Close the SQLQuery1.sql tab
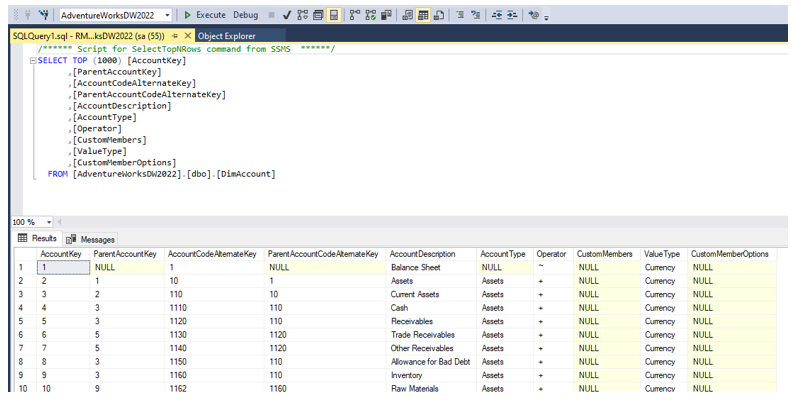This screenshot has width=792, height=403. tap(186, 36)
